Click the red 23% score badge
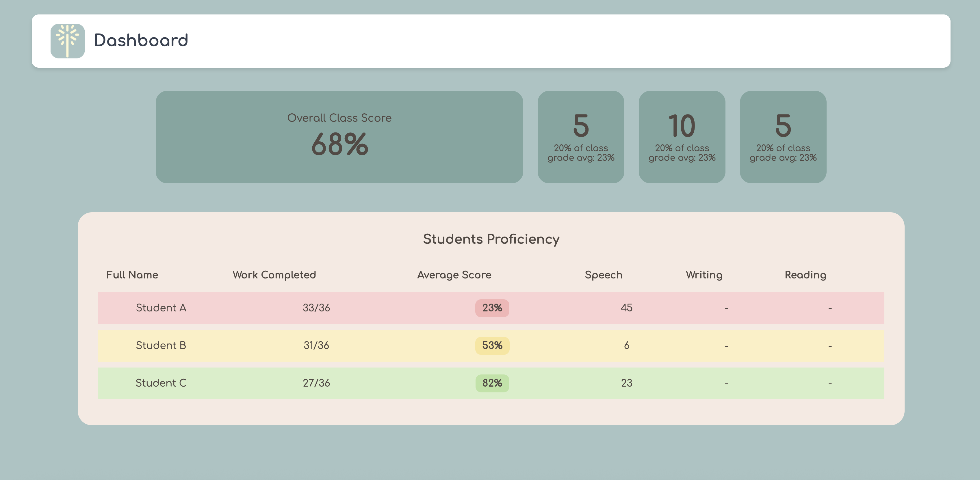The height and width of the screenshot is (480, 980). (x=492, y=308)
